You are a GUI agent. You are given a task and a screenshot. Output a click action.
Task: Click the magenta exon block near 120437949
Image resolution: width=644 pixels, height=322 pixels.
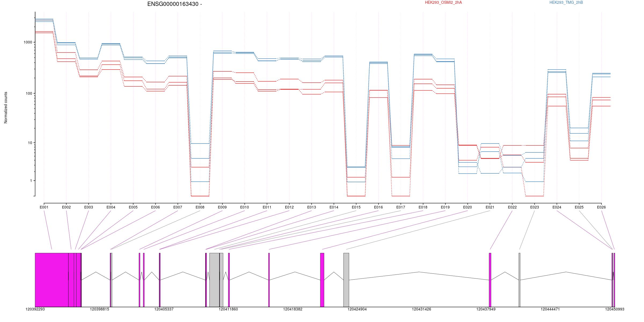click(490, 280)
